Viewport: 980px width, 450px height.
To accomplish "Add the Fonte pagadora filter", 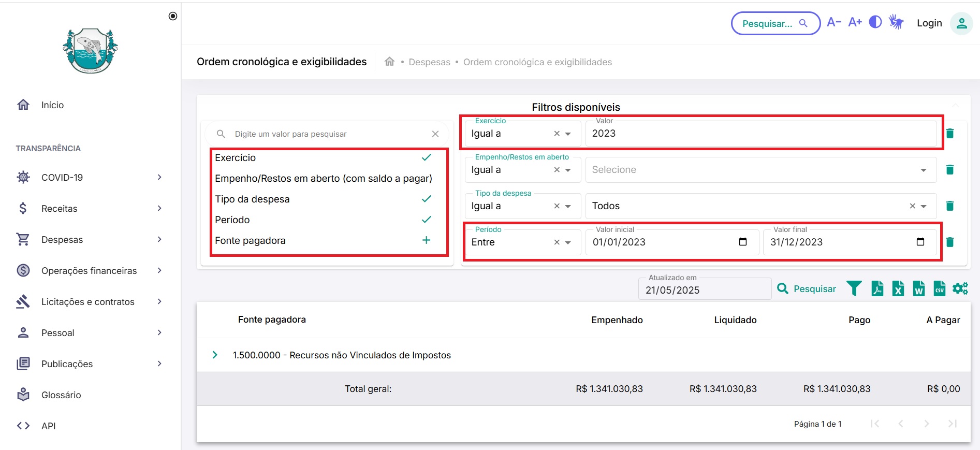I will [x=426, y=240].
